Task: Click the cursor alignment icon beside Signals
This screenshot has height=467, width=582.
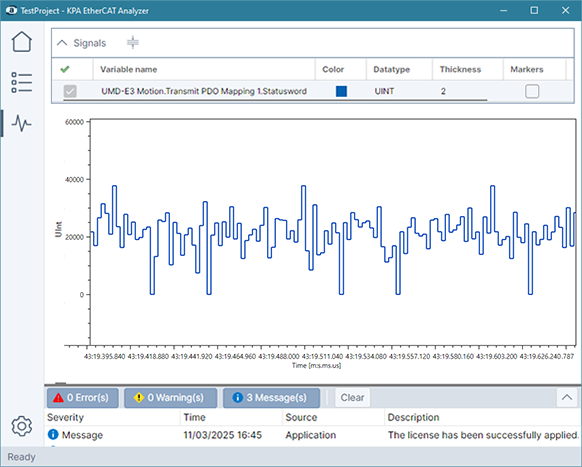Action: pos(133,43)
